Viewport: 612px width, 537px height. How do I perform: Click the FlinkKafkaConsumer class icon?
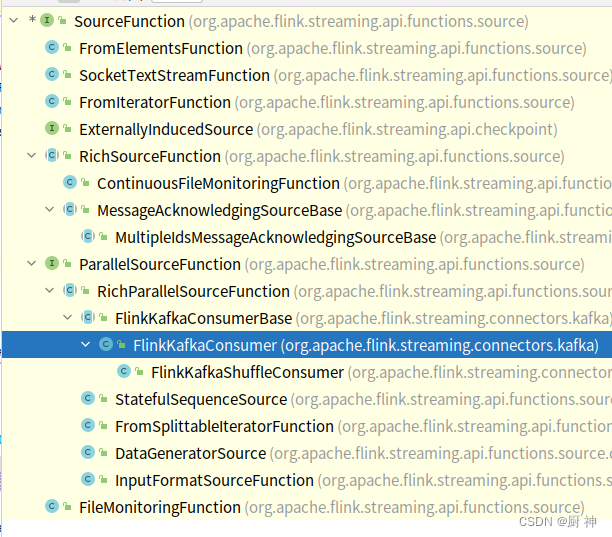106,344
